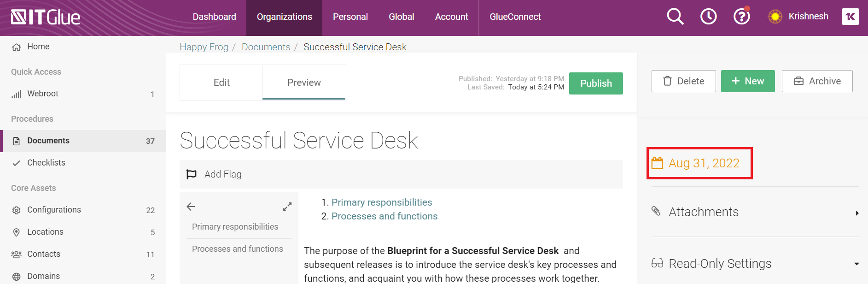868x284 pixels.
Task: Switch to the Edit tab
Action: [221, 83]
